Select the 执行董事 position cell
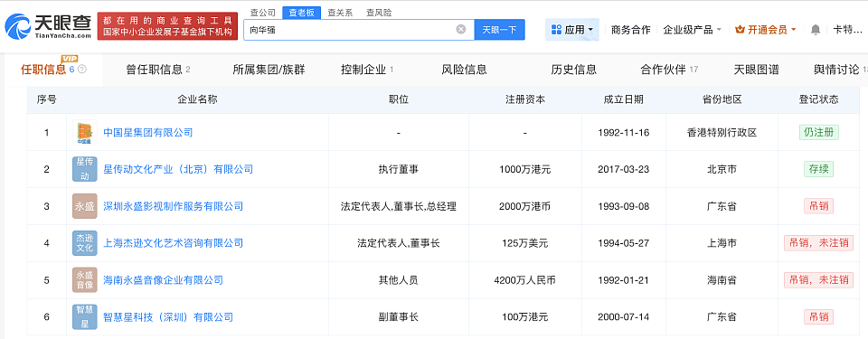The height and width of the screenshot is (339, 868). pyautogui.click(x=399, y=169)
